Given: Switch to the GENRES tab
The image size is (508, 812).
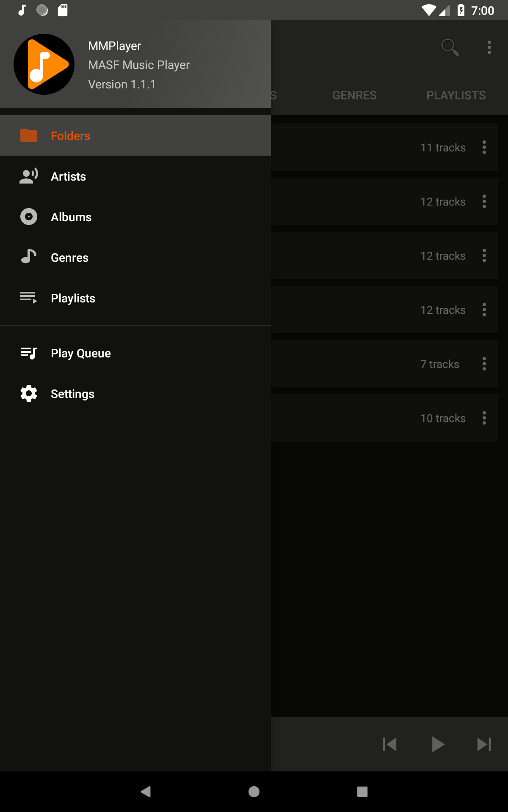Looking at the screenshot, I should coord(354,96).
